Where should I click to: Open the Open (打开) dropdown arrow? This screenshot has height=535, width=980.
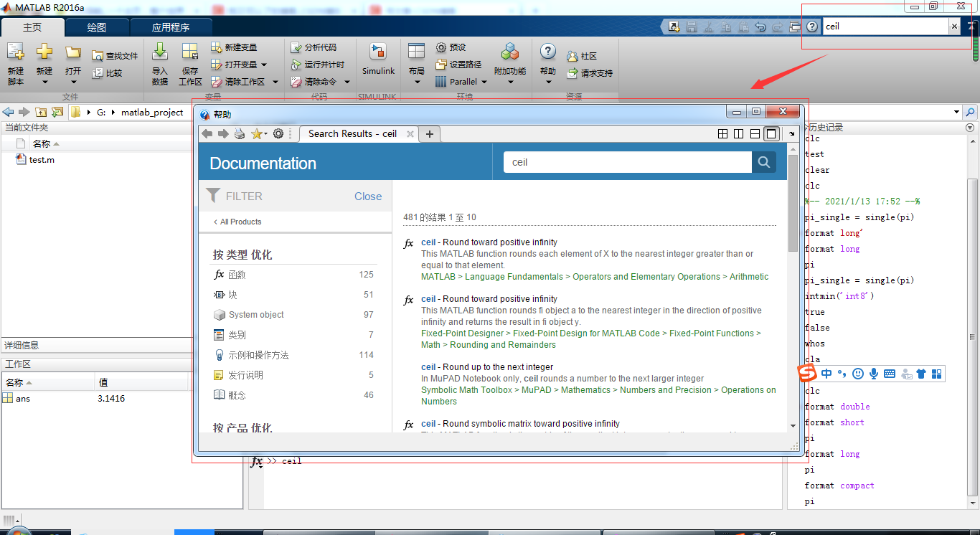pos(73,82)
